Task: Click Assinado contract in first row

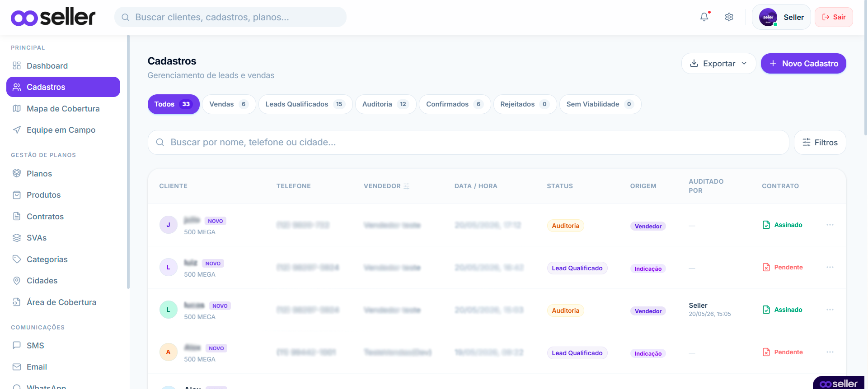Action: [782, 225]
